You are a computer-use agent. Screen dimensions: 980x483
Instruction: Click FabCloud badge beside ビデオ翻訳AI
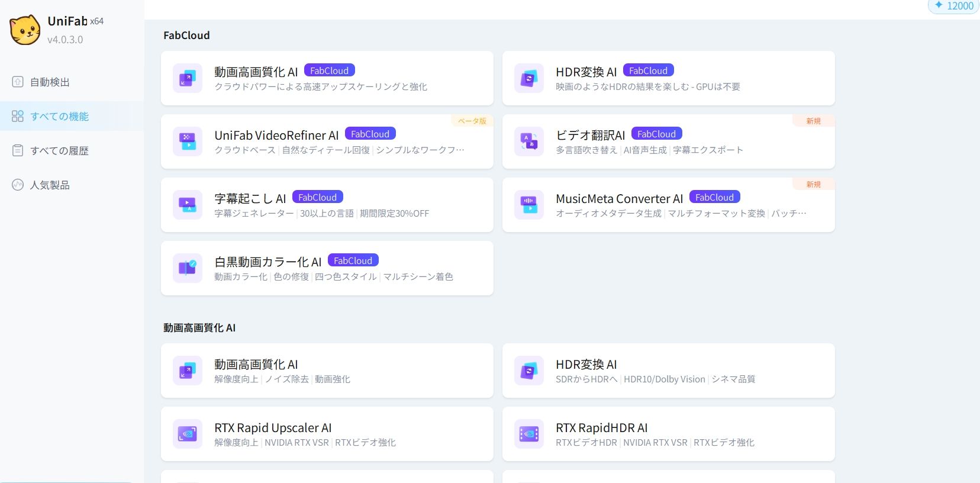click(657, 134)
